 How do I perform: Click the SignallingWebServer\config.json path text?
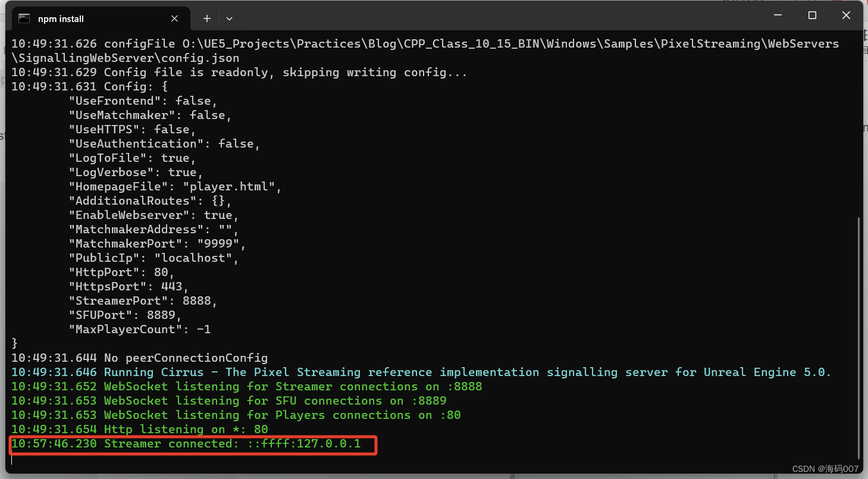[125, 58]
